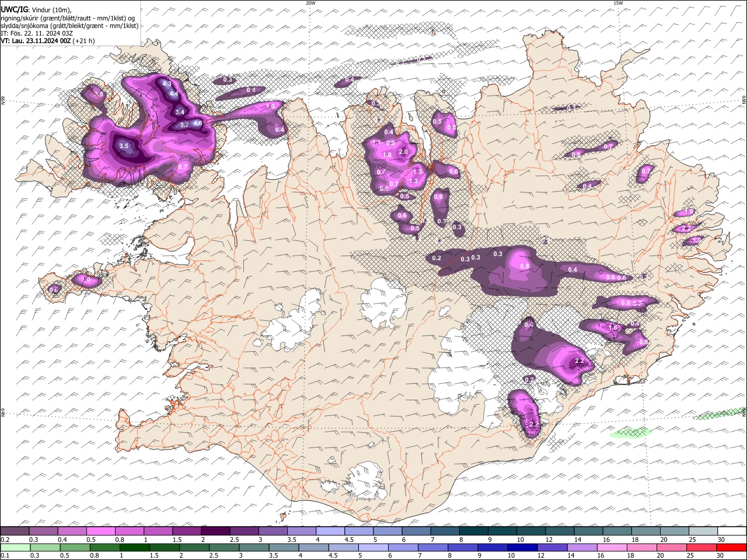Click the '4.6' precipitation value label

pos(197,123)
